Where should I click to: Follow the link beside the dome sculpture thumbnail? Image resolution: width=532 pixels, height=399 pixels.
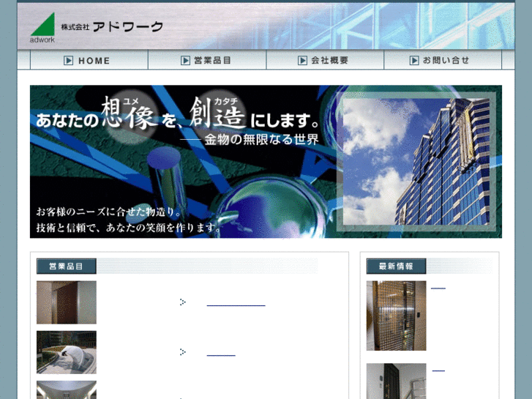point(221,354)
